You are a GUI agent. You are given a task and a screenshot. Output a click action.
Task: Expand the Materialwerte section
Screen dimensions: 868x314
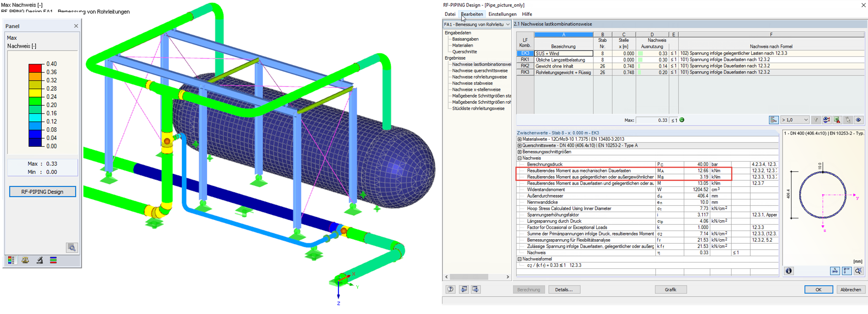(519, 139)
